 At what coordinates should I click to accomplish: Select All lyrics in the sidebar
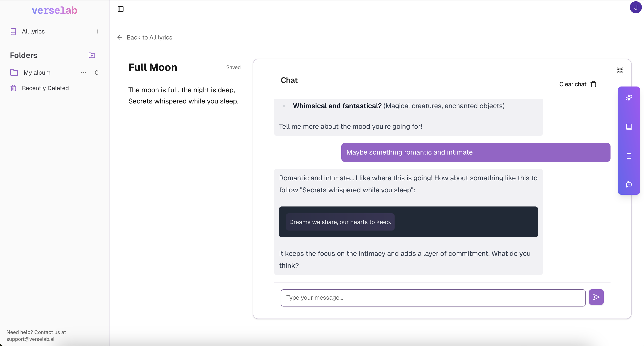(x=33, y=32)
